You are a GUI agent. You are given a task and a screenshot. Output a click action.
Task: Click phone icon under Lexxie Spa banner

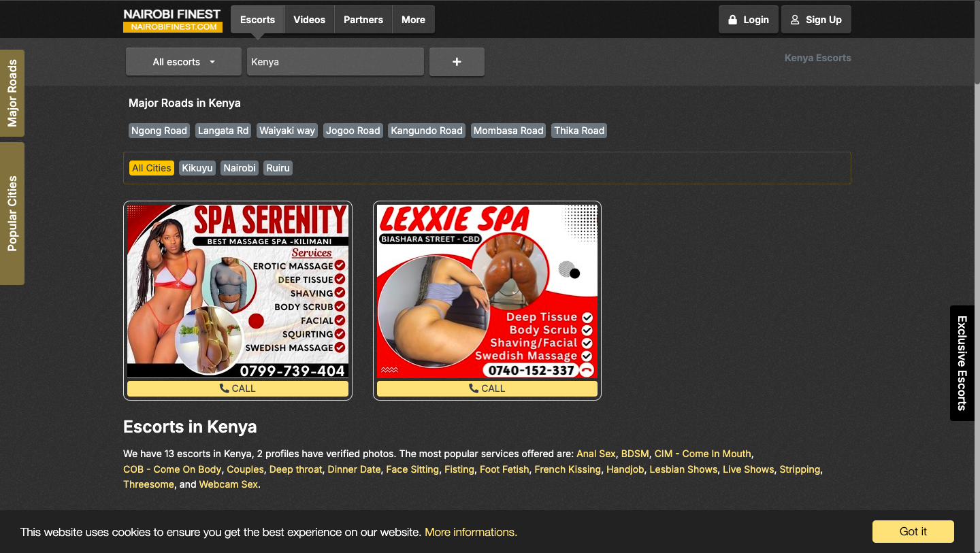474,388
